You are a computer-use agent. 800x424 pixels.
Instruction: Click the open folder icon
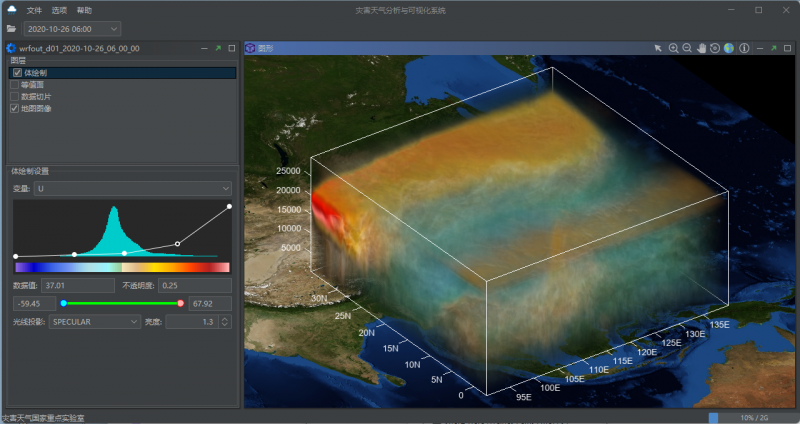(11, 29)
